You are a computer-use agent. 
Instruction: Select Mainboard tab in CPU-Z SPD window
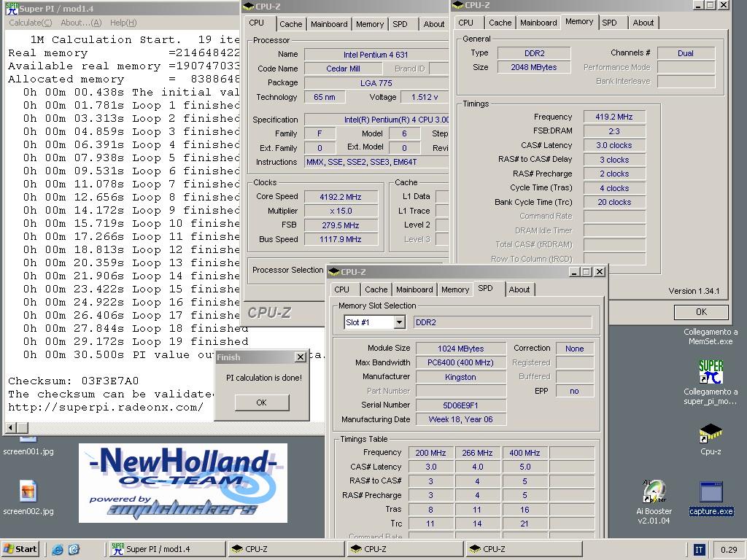(414, 289)
